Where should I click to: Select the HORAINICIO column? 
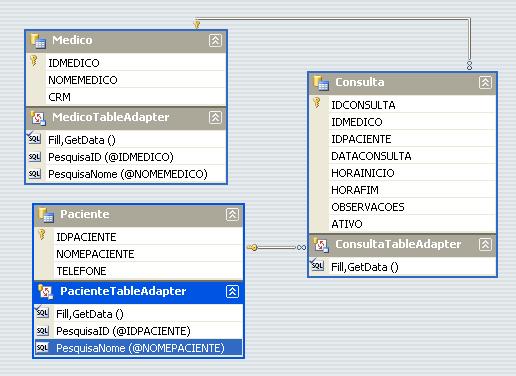click(x=403, y=173)
